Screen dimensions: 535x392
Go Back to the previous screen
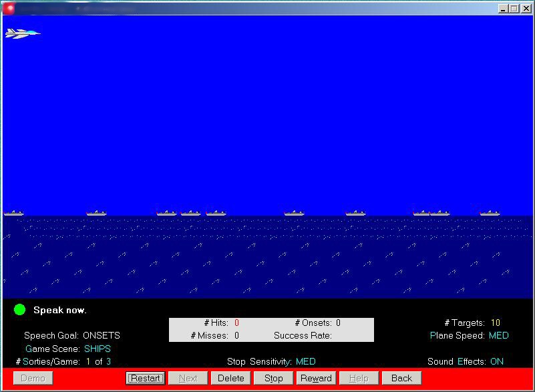tap(401, 378)
